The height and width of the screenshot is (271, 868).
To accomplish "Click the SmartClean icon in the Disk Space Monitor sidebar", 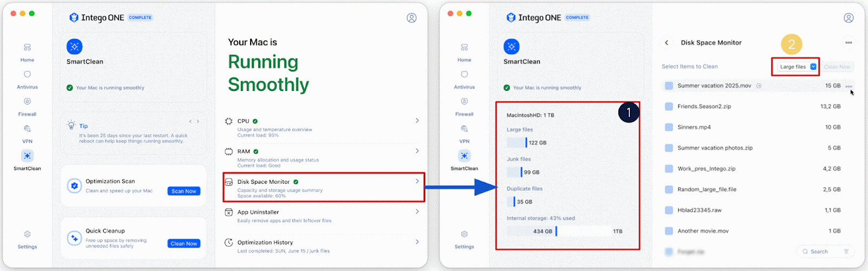I will click(464, 156).
